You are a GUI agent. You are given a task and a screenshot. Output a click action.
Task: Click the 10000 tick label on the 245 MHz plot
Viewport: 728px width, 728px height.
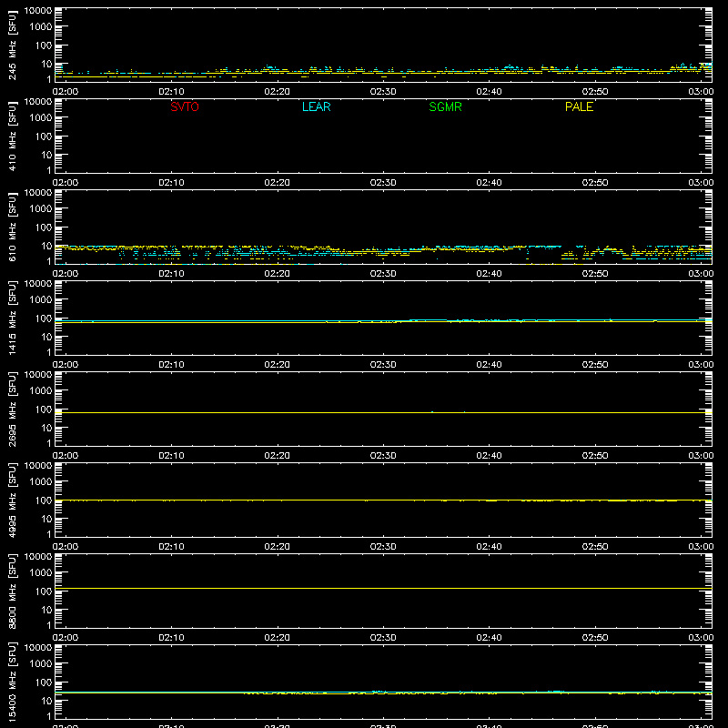click(x=38, y=11)
